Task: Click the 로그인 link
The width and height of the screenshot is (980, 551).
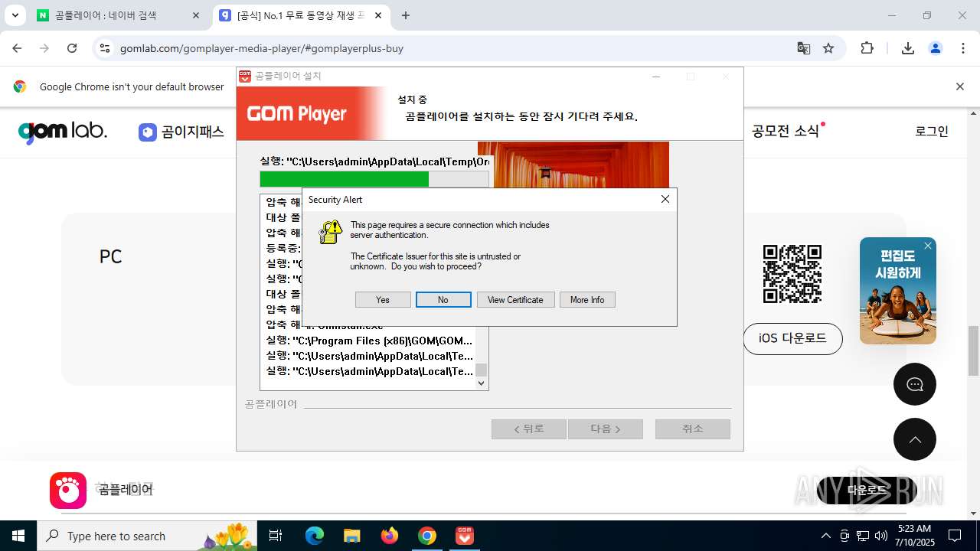Action: pos(932,131)
